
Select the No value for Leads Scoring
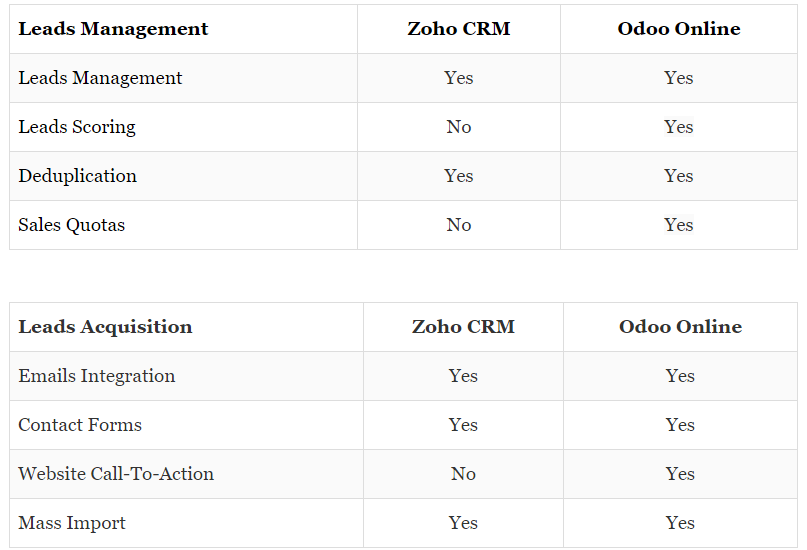pyautogui.click(x=459, y=127)
